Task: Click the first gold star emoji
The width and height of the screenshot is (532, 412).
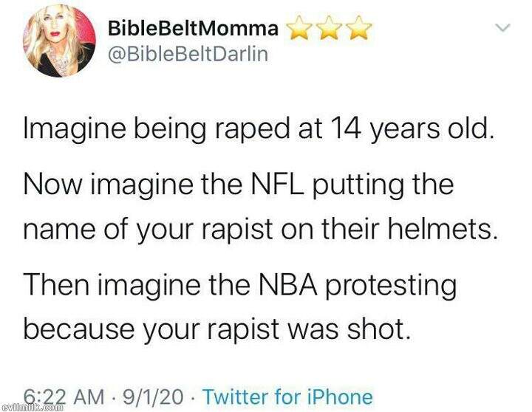Action: click(299, 30)
